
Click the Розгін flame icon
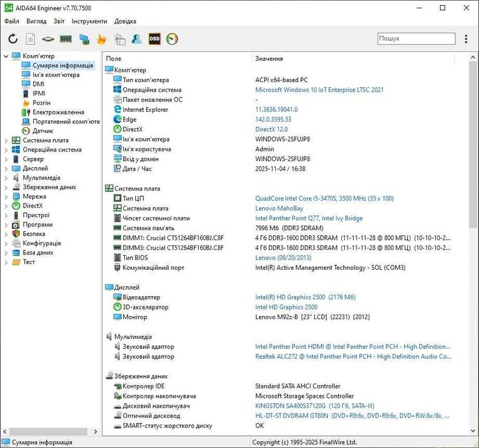tap(26, 103)
